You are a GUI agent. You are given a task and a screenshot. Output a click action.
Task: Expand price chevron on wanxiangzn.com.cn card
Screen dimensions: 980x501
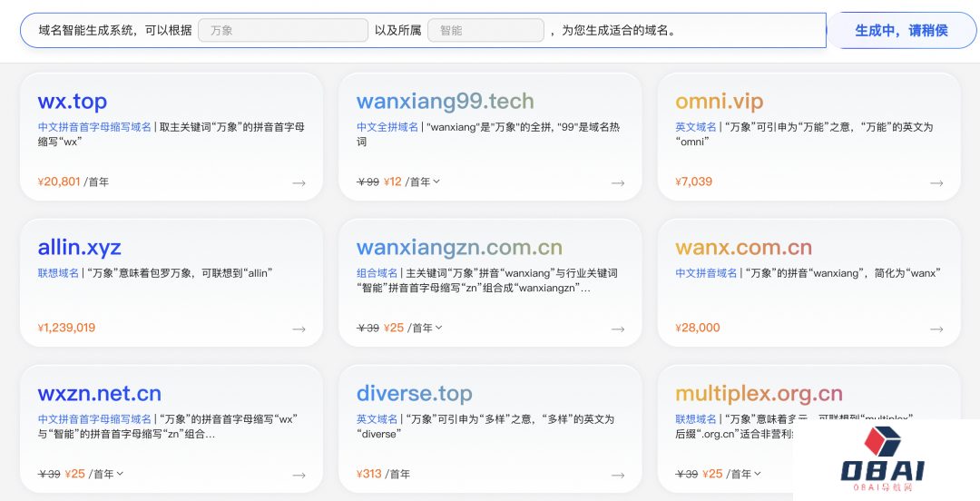439,327
